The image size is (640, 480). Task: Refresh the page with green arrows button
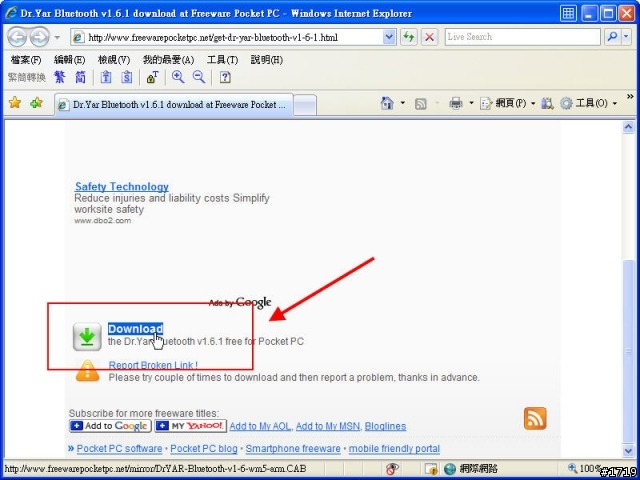409,37
